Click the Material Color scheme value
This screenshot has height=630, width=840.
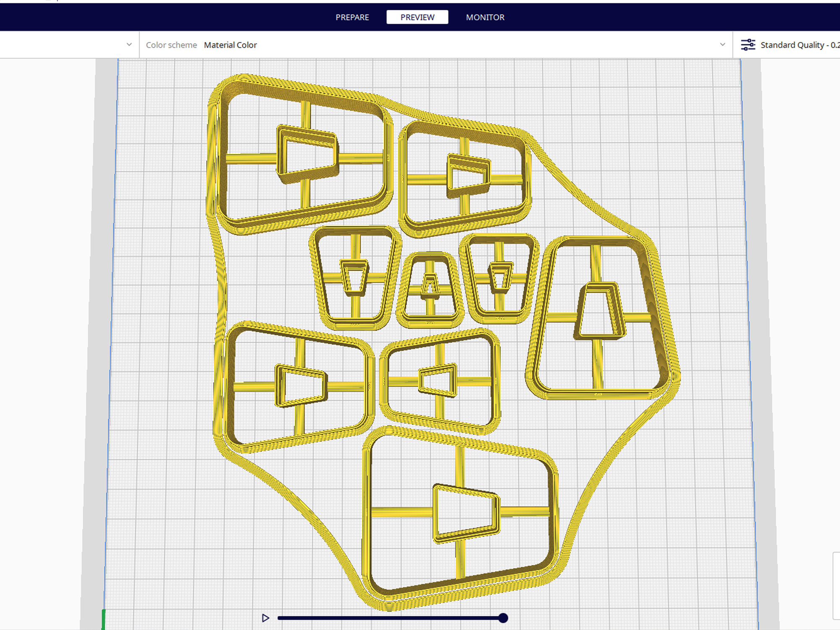[230, 45]
